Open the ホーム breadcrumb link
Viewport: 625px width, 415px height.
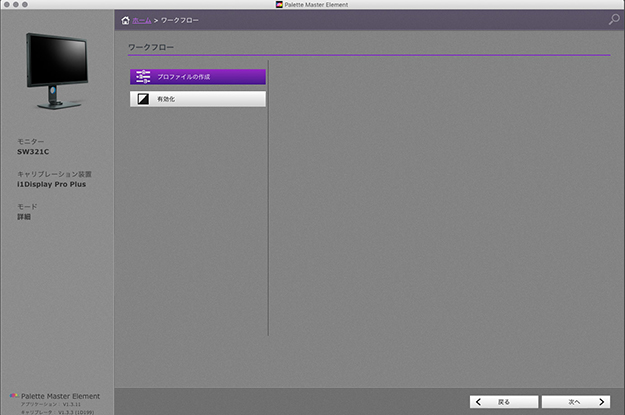click(142, 20)
